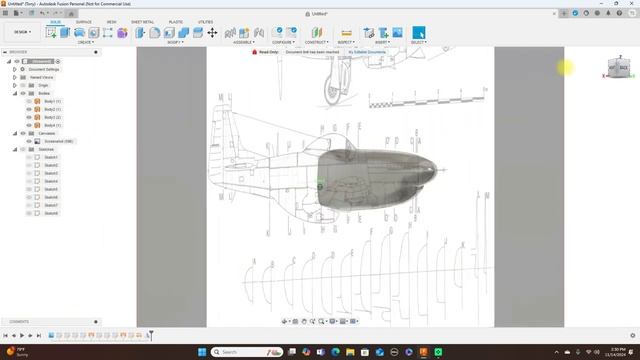Collapse the Sketches folder
Screen dimensions: 640x360
[15, 149]
